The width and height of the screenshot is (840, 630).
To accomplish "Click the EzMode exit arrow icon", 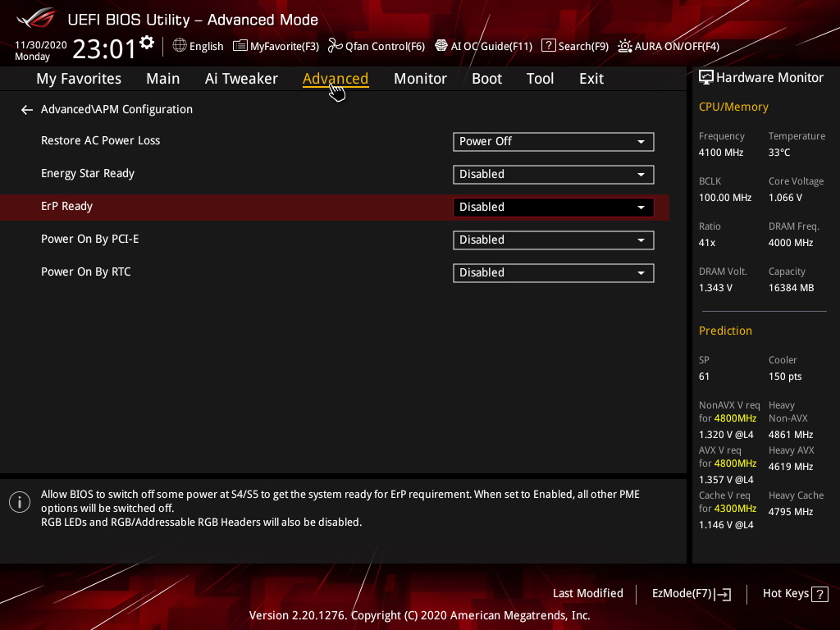I will [723, 594].
